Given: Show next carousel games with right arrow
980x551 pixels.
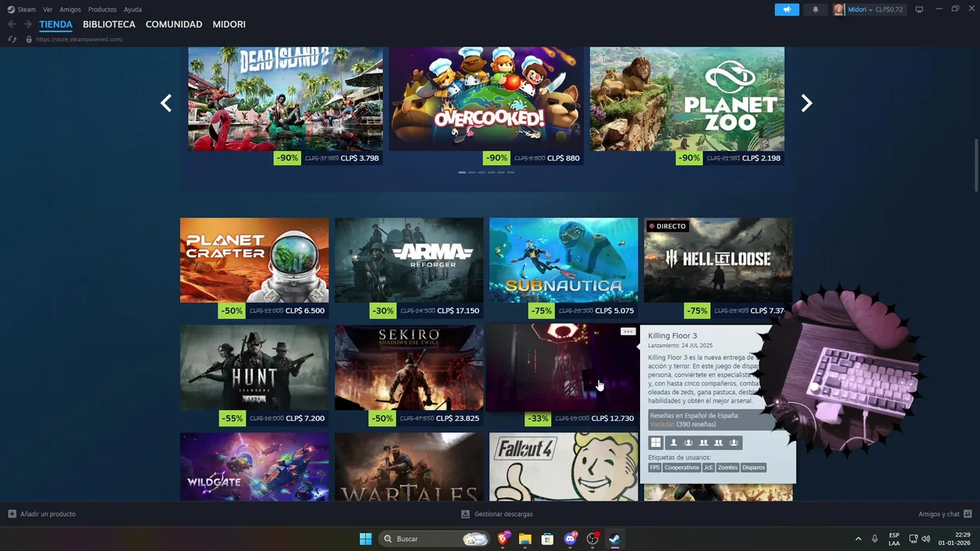Looking at the screenshot, I should point(806,103).
